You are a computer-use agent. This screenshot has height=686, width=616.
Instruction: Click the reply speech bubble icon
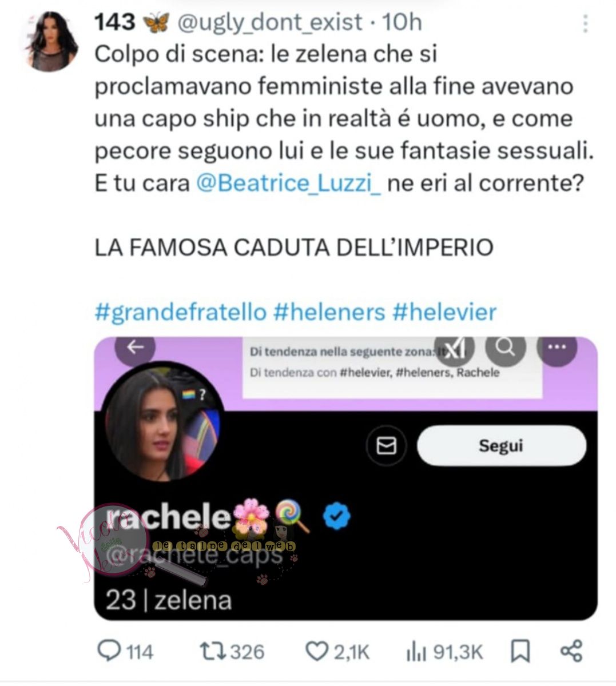pyautogui.click(x=109, y=651)
